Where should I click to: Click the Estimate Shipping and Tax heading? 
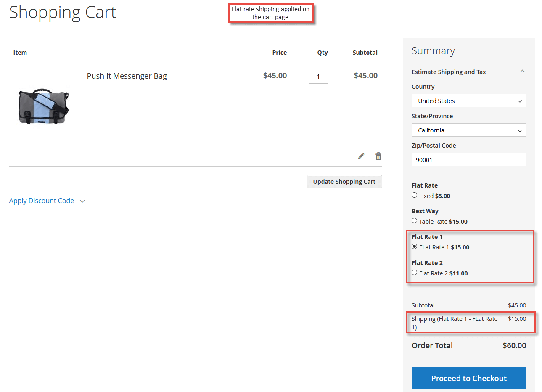449,72
